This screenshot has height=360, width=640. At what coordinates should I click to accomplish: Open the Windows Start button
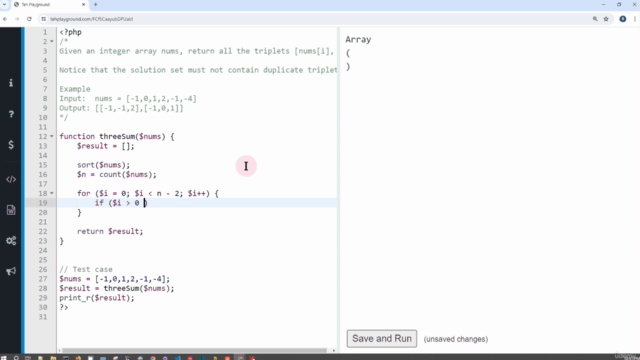(x=4, y=358)
